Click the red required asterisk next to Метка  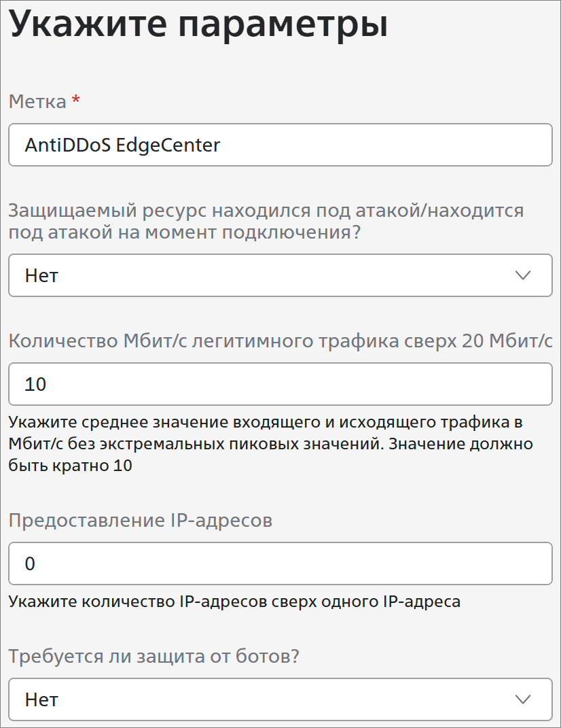point(75,99)
